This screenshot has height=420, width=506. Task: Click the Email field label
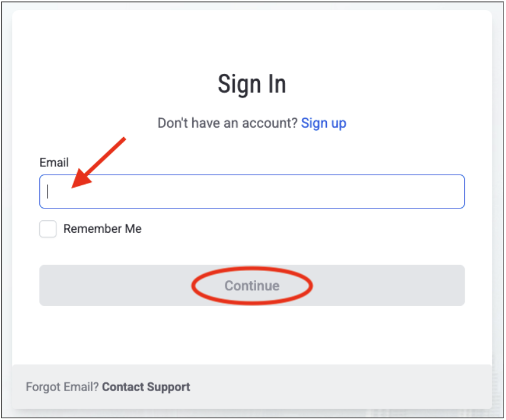click(54, 163)
